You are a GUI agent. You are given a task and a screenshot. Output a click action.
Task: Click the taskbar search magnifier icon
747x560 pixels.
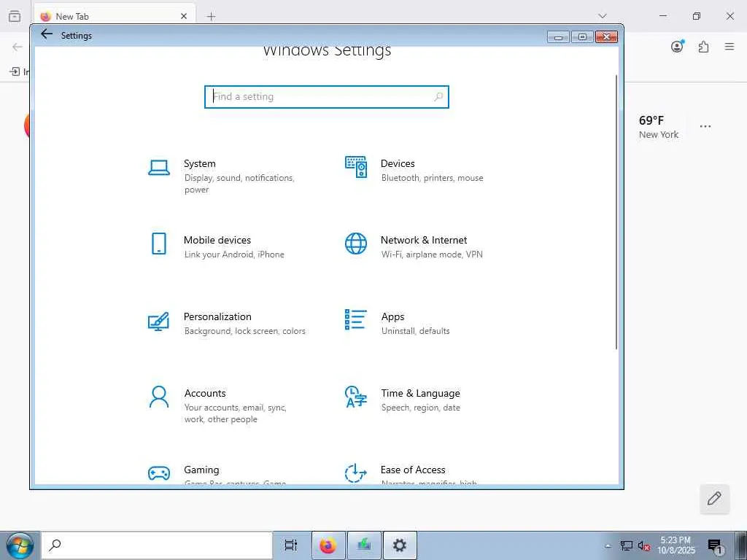[x=55, y=545]
